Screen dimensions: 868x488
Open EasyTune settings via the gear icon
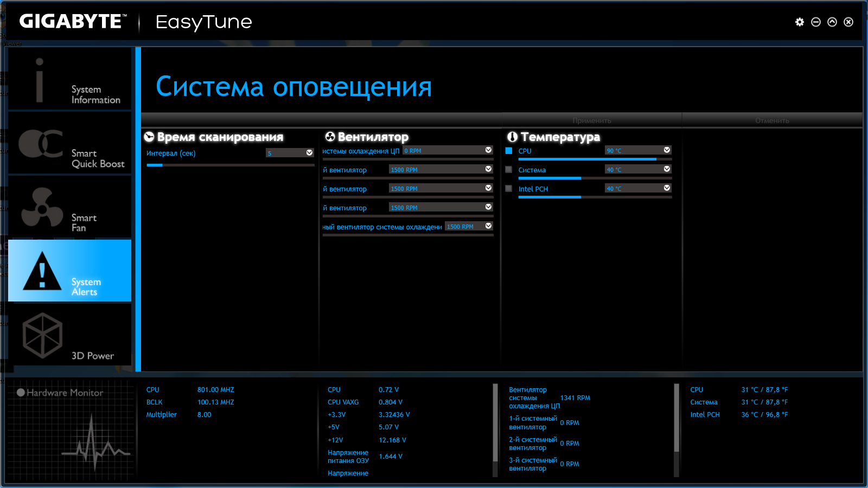pyautogui.click(x=800, y=22)
